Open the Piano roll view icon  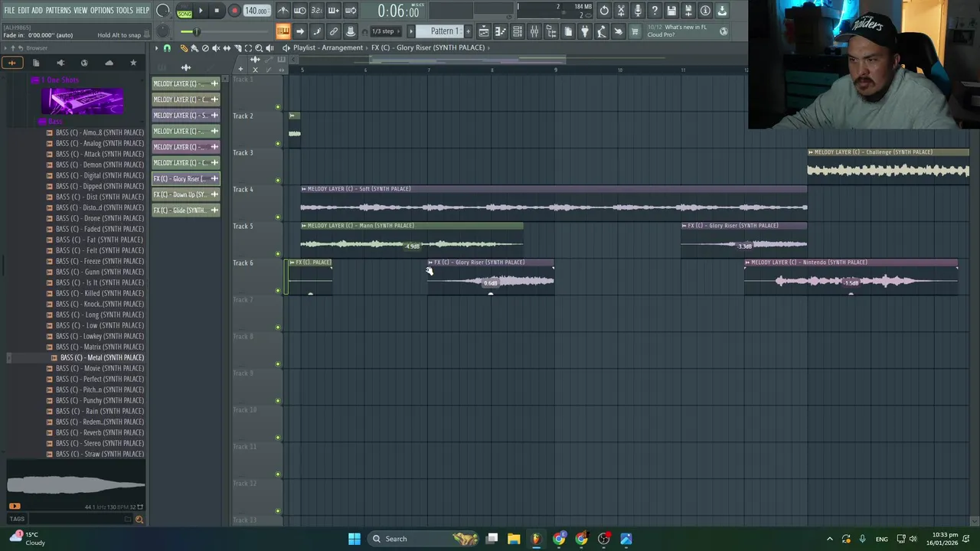tap(501, 31)
